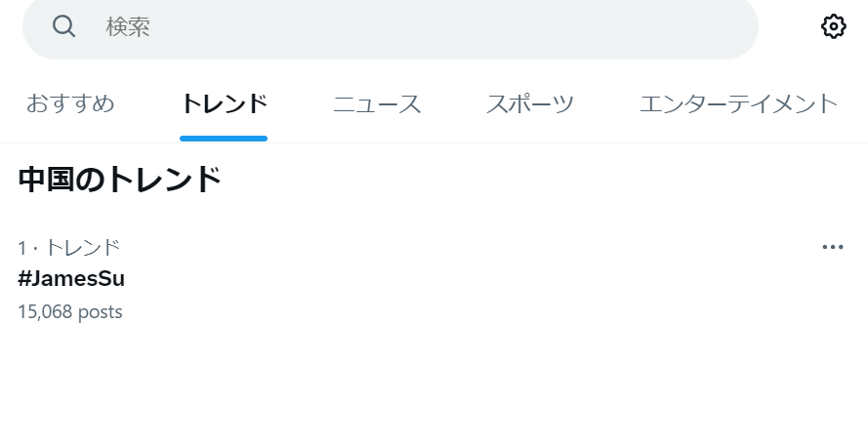Click the "1 · トレンド" rank label
Image resolution: width=868 pixels, height=445 pixels.
pyautogui.click(x=68, y=248)
